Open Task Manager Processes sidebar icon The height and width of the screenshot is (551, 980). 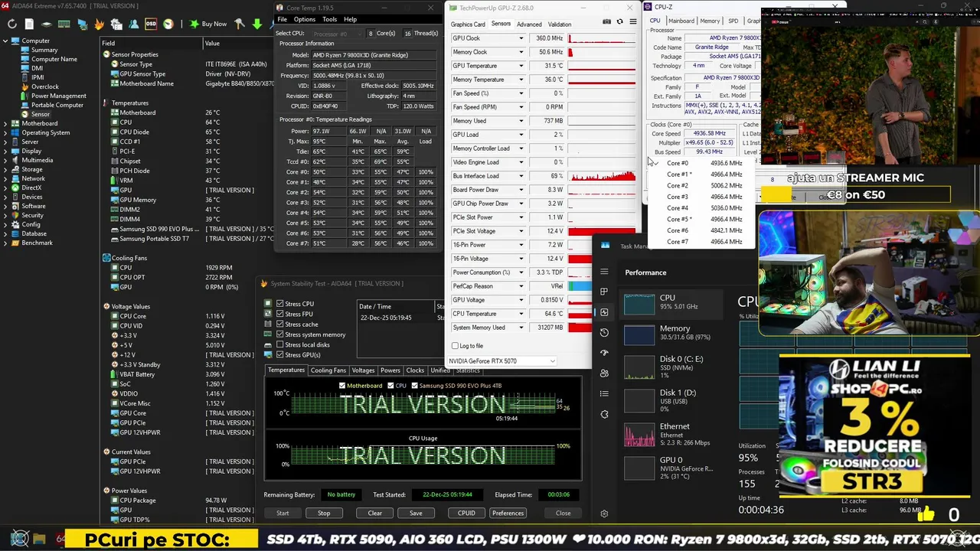click(604, 292)
